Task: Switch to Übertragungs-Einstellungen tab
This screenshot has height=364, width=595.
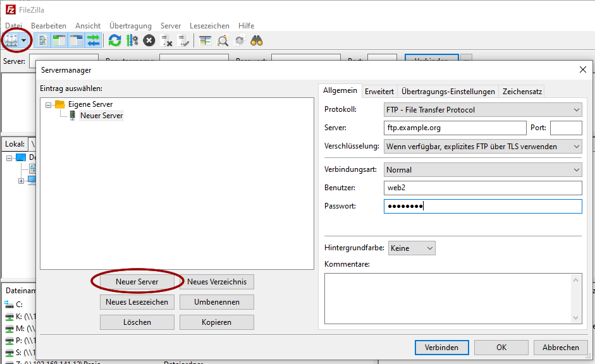Action: click(x=448, y=92)
